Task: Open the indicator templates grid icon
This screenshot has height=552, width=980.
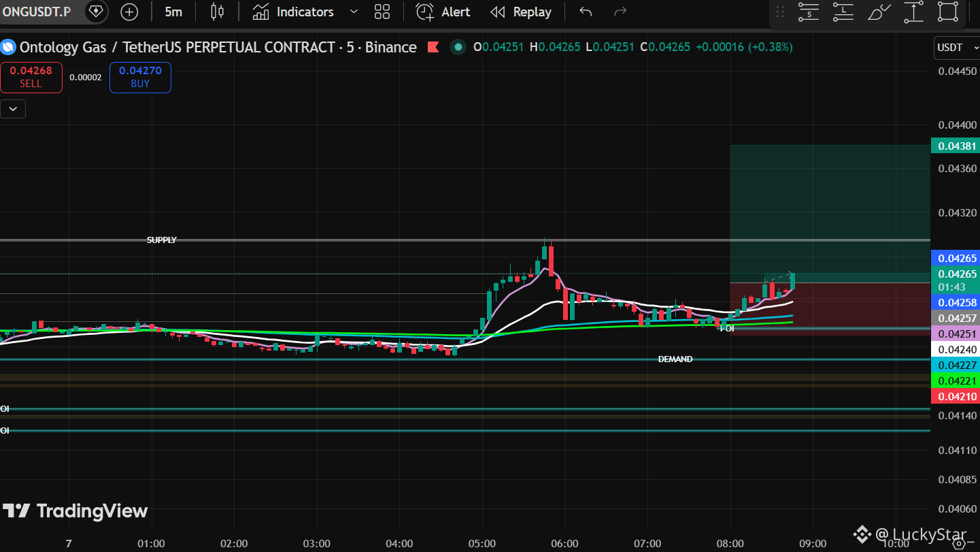Action: coord(382,12)
